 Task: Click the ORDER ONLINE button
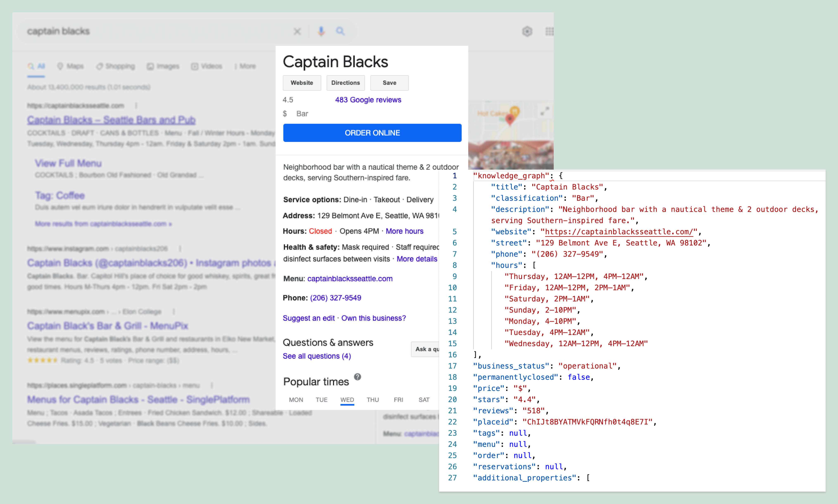[x=372, y=133]
